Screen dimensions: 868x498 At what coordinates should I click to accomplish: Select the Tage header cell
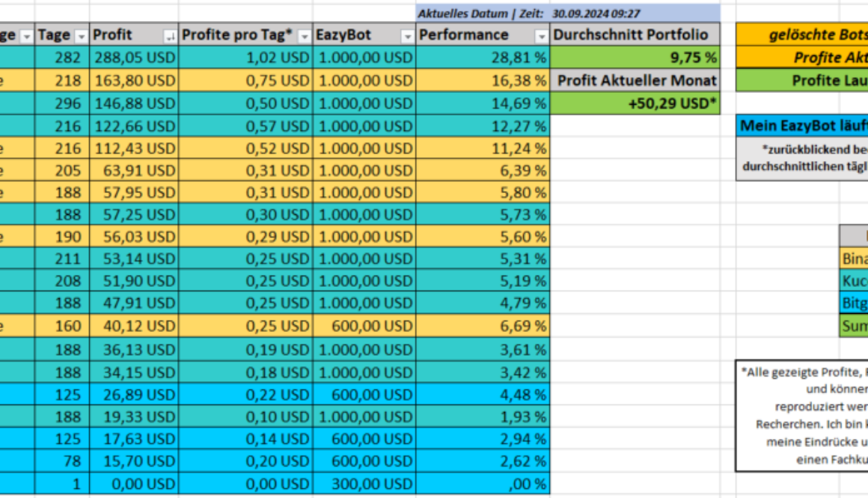click(62, 35)
